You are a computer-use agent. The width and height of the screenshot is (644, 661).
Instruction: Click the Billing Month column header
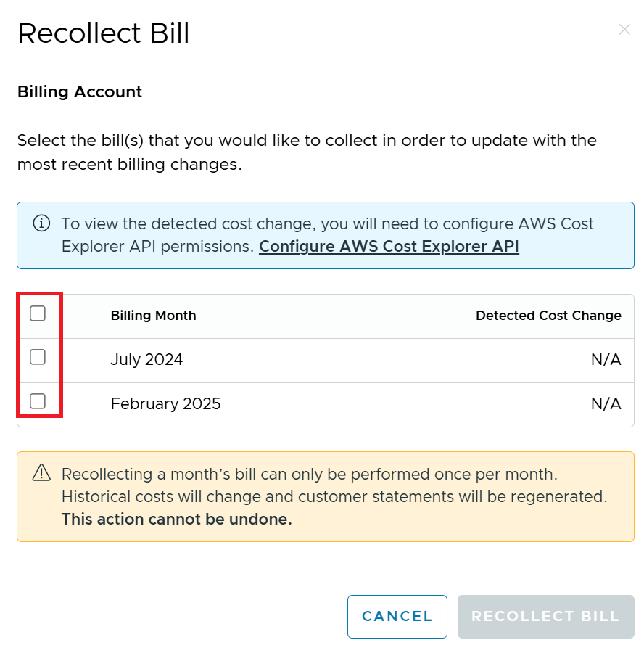(x=153, y=316)
